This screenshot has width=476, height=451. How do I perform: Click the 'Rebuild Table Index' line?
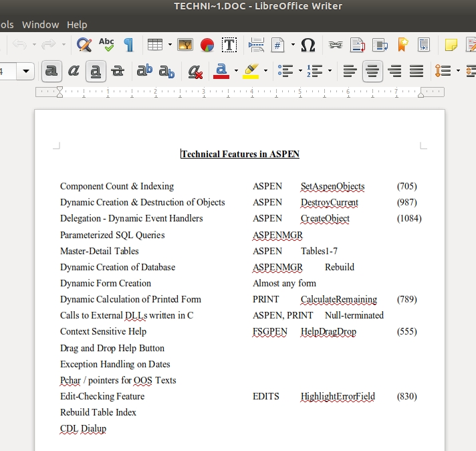98,412
